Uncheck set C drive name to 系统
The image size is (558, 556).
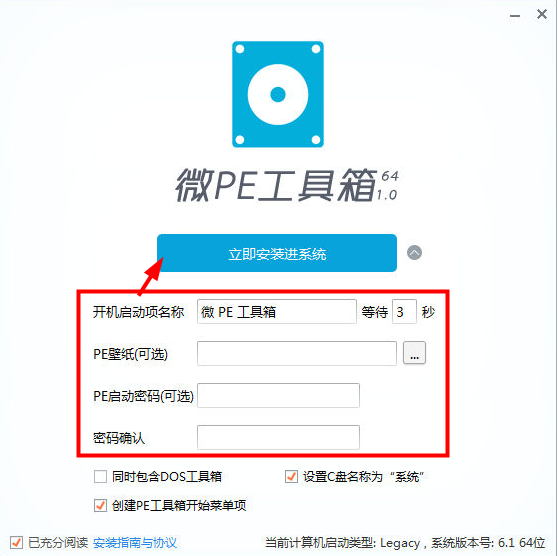tap(291, 476)
